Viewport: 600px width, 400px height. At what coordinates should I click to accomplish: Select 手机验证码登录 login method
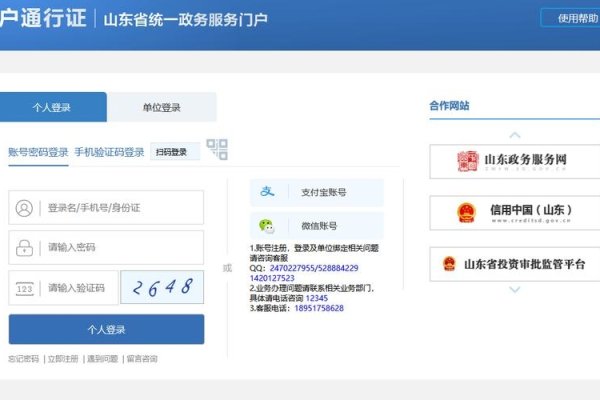pyautogui.click(x=109, y=152)
